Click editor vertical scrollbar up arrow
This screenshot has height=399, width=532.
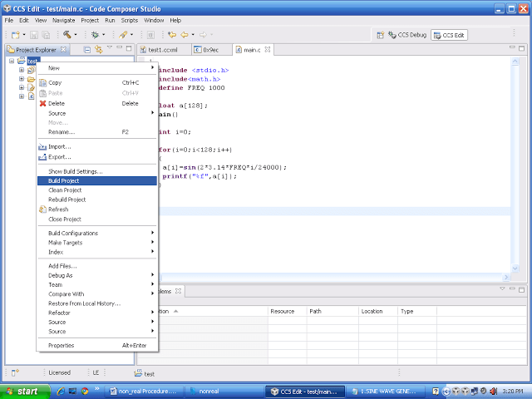tap(515, 61)
